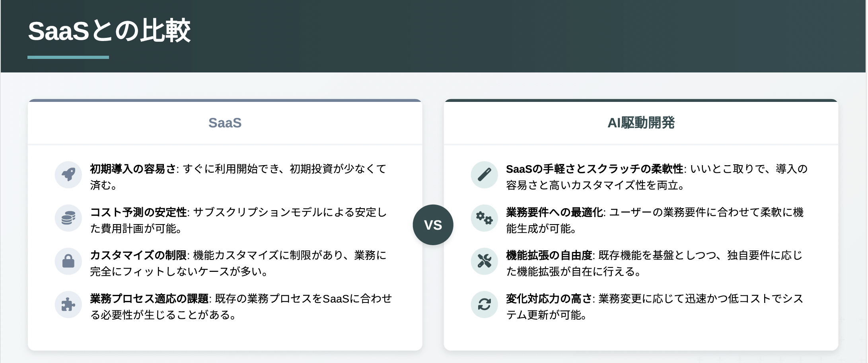
Task: Click the 変化対応力の高さ bold heading
Action: [549, 299]
